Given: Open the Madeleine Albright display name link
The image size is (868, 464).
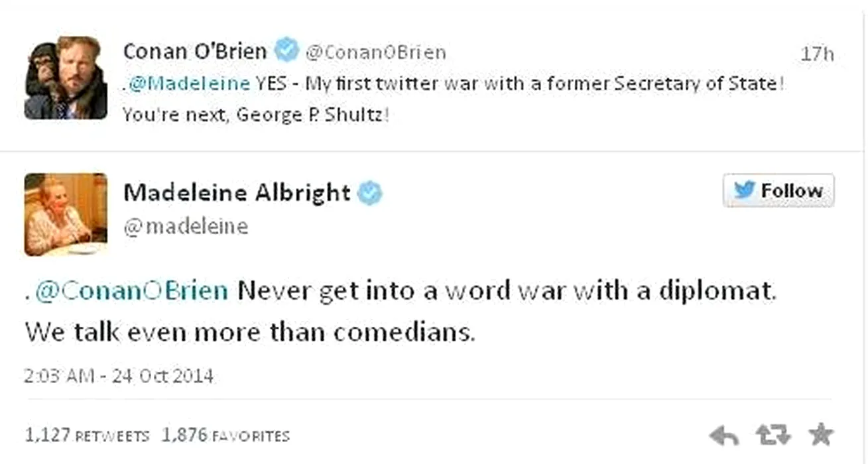Looking at the screenshot, I should click(x=237, y=192).
